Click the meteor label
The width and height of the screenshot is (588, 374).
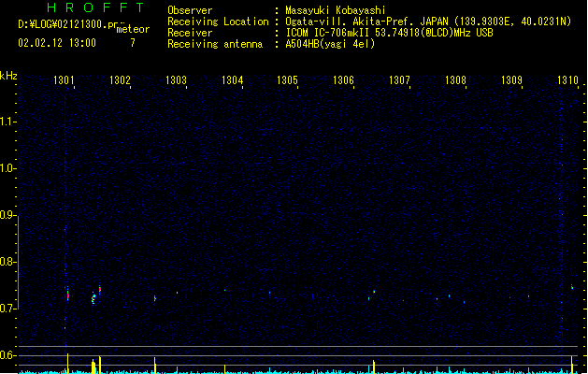(x=133, y=29)
